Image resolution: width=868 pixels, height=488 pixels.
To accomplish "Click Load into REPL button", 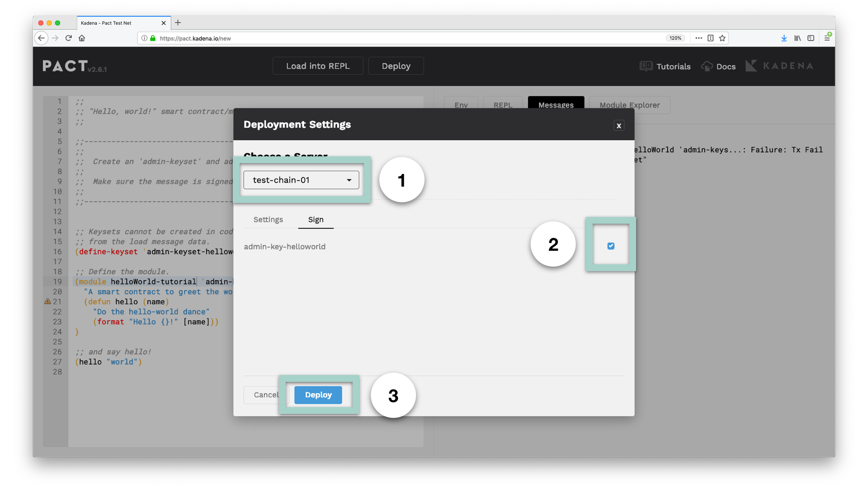I will pos(318,66).
